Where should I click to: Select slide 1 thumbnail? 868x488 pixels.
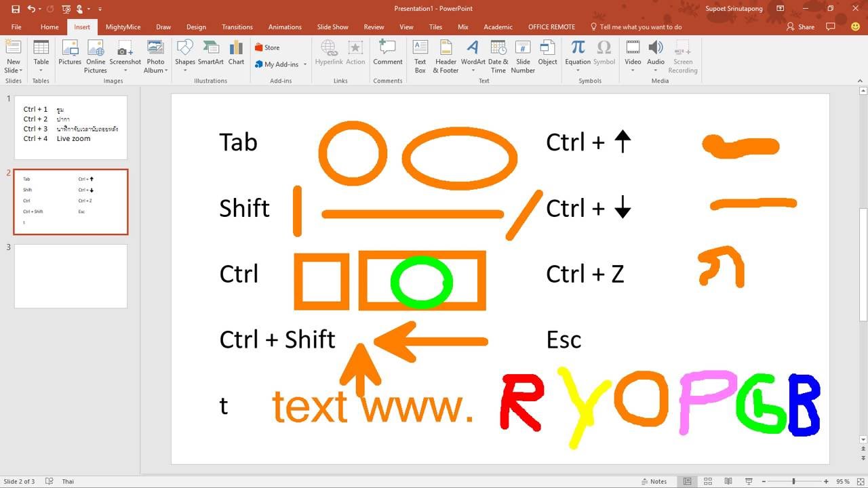tap(71, 127)
